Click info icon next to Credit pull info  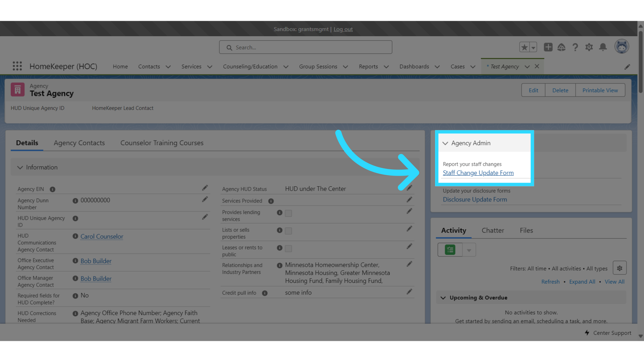(265, 293)
